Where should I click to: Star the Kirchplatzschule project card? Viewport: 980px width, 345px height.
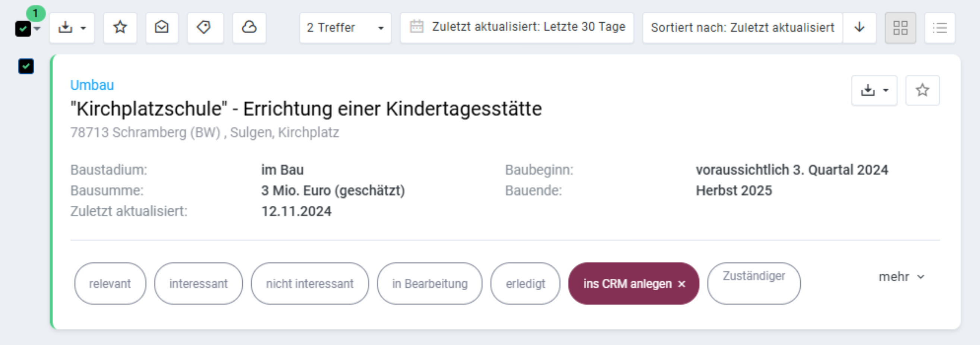(922, 90)
